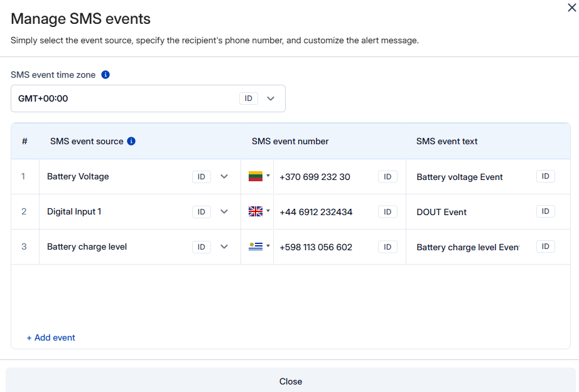Image resolution: width=579 pixels, height=392 pixels.
Task: Expand the Digital Input 1 source dropdown
Action: click(224, 212)
